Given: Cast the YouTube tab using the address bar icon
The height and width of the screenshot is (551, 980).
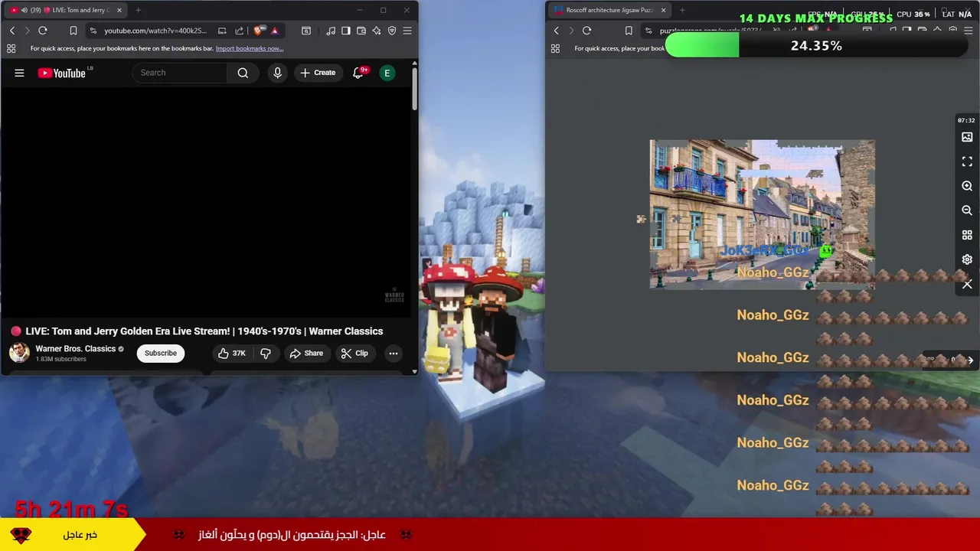Looking at the screenshot, I should click(222, 31).
